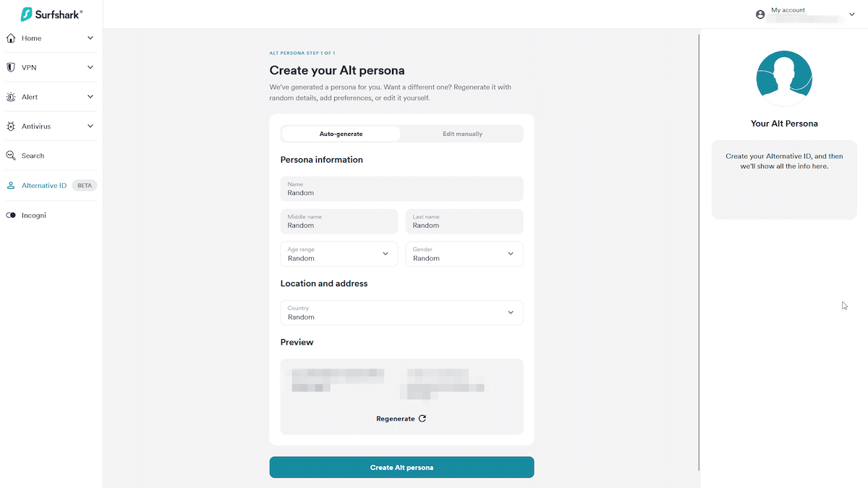The width and height of the screenshot is (868, 488).
Task: Expand the My account menu chevron
Action: [x=851, y=14]
